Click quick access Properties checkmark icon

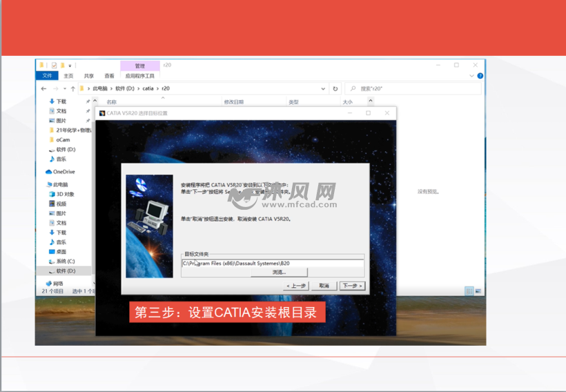click(54, 66)
